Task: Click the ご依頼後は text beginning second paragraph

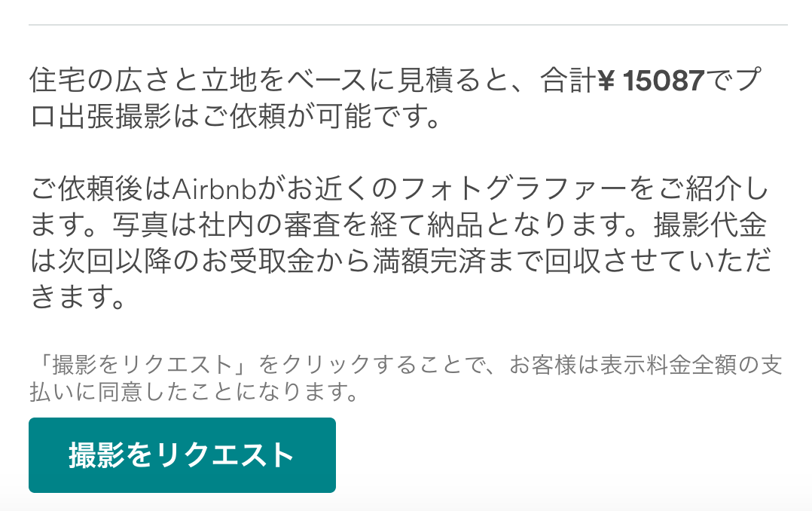Action: coord(100,189)
